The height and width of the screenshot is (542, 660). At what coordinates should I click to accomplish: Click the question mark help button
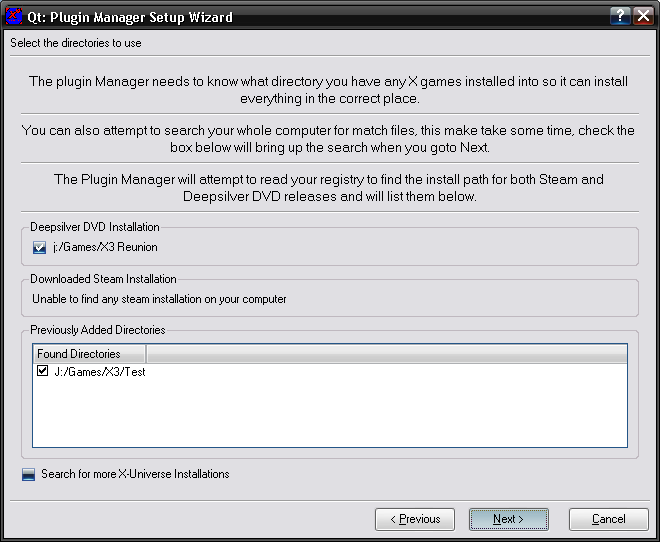pos(621,16)
